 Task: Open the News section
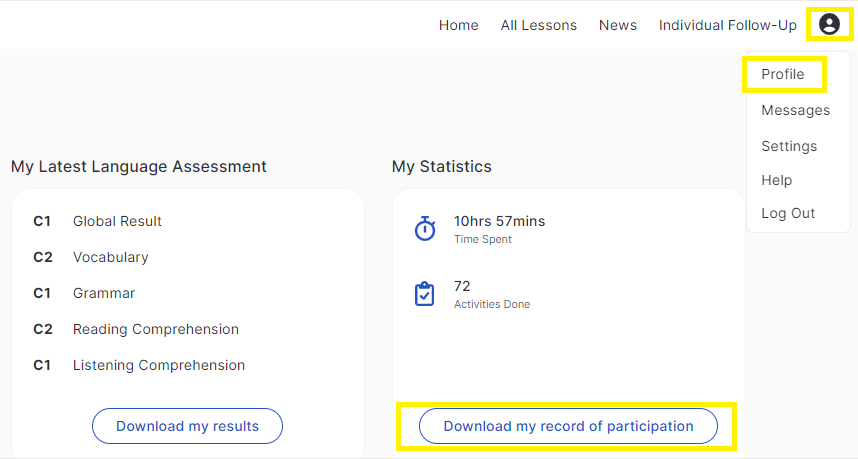[618, 25]
